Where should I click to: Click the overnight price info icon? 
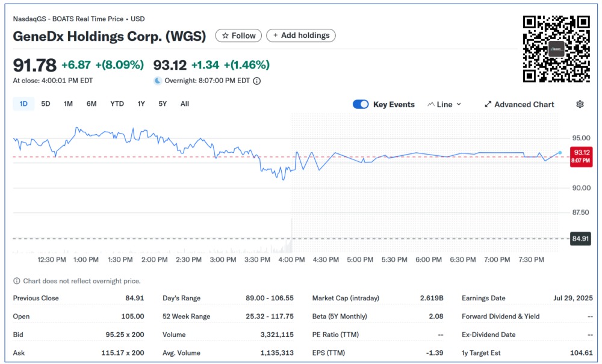pos(257,81)
